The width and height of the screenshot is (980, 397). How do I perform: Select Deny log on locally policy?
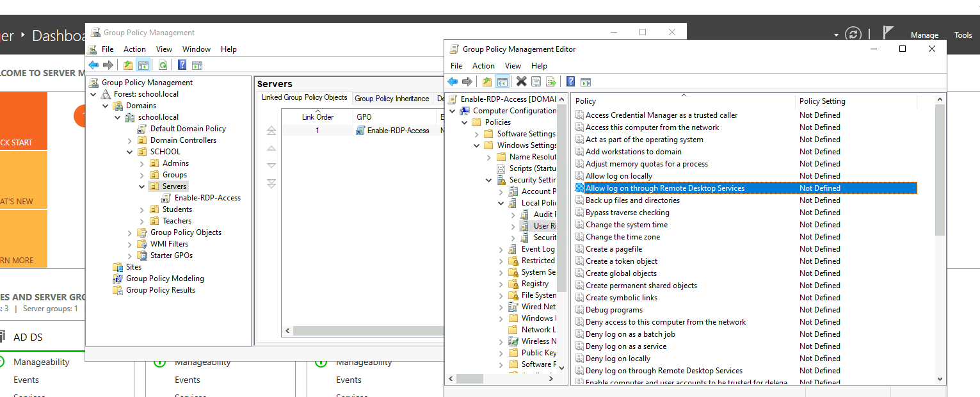pos(618,359)
